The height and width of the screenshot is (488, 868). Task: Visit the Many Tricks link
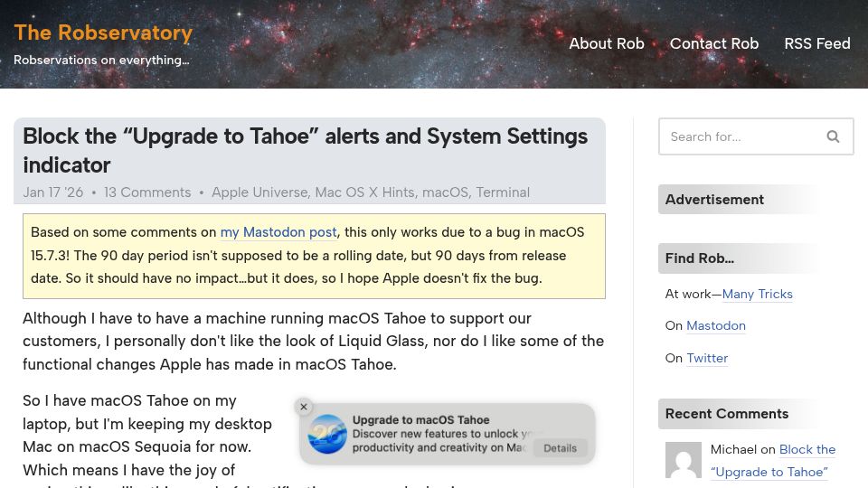[758, 295]
